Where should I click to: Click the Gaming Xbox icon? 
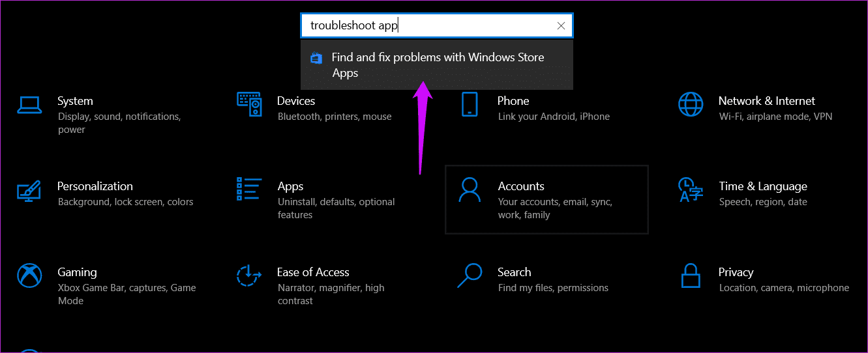[29, 275]
